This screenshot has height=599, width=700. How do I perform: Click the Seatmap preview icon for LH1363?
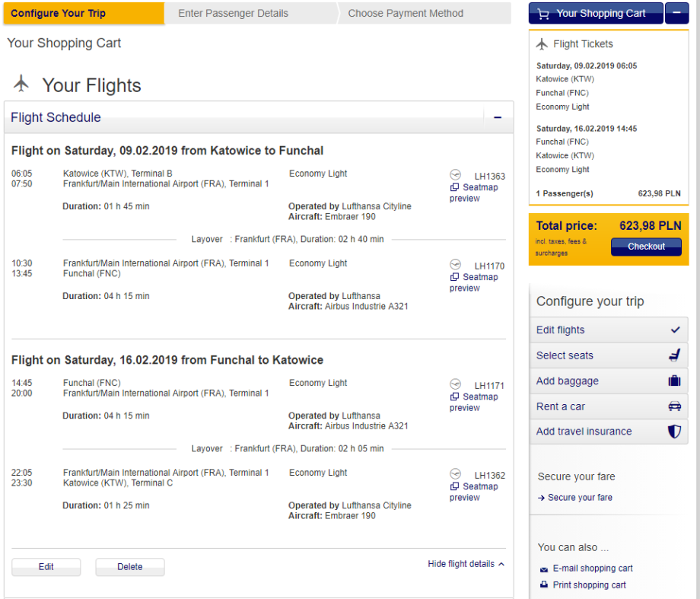coord(454,187)
